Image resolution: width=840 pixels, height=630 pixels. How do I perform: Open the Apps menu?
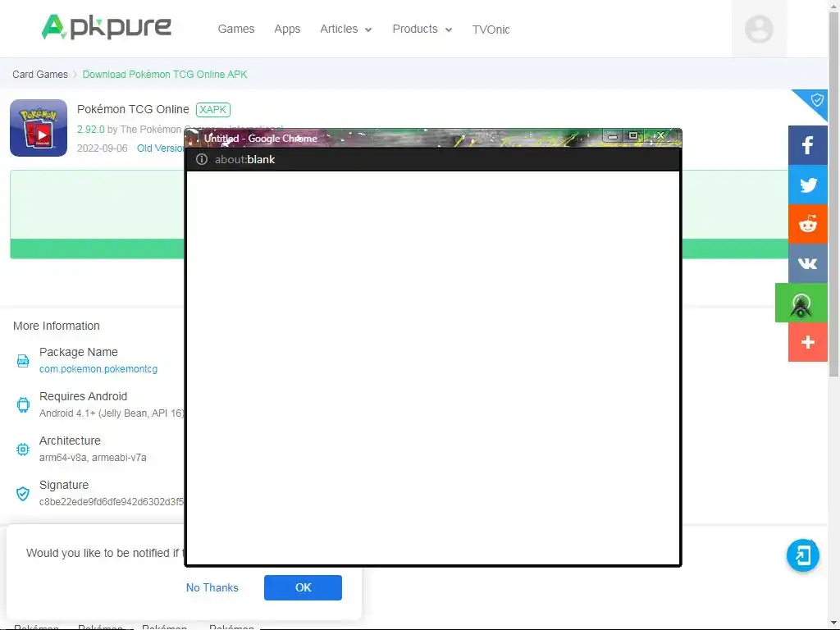coord(287,29)
